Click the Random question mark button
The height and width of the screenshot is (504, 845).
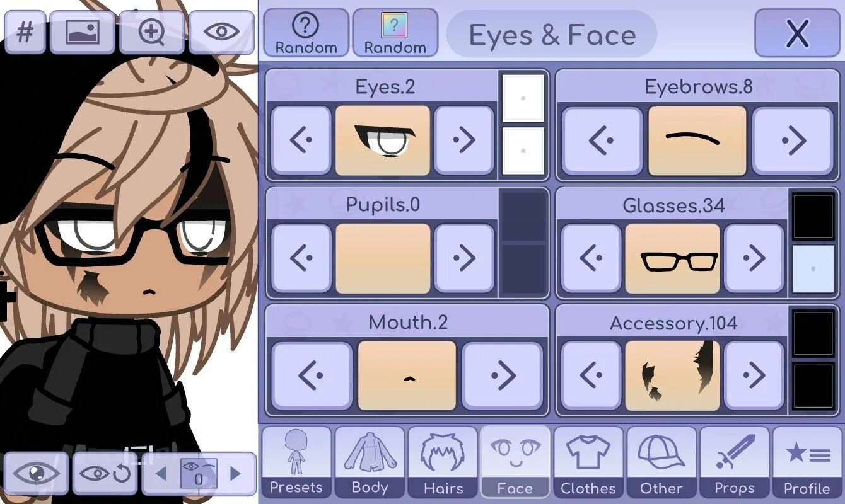coord(306,33)
